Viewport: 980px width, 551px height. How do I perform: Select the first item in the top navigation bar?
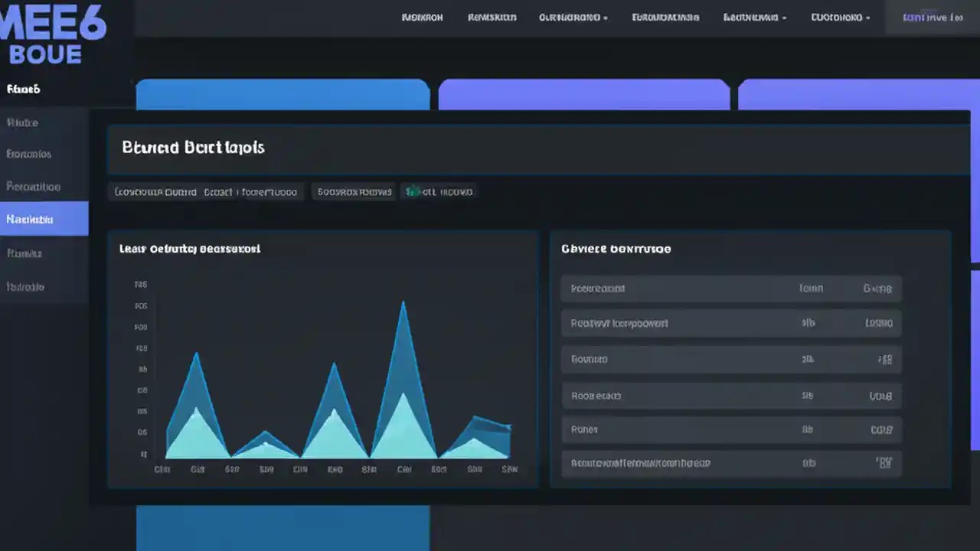[x=423, y=17]
